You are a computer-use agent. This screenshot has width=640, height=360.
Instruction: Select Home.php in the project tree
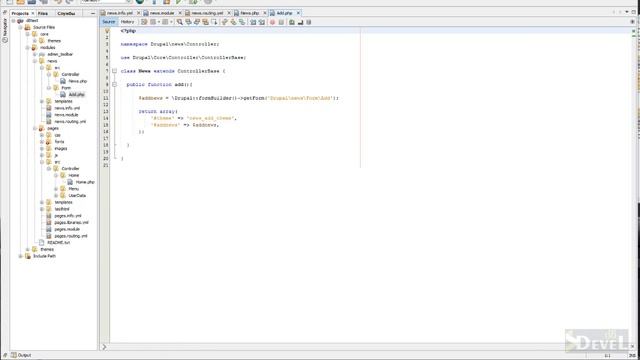tap(85, 182)
